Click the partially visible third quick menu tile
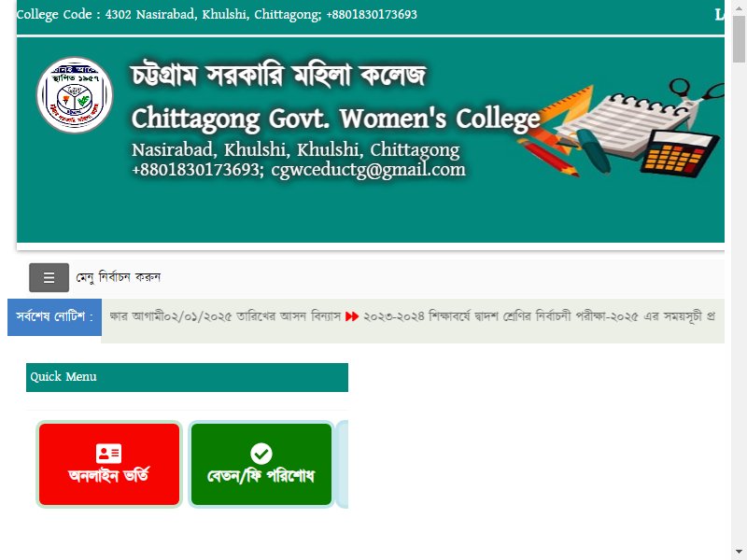 (343, 464)
